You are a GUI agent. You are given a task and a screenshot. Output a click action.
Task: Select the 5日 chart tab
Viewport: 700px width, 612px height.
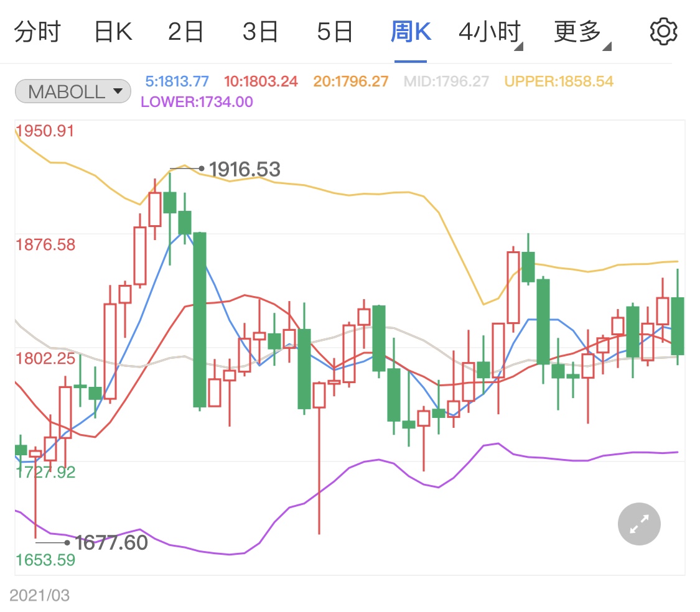(335, 32)
